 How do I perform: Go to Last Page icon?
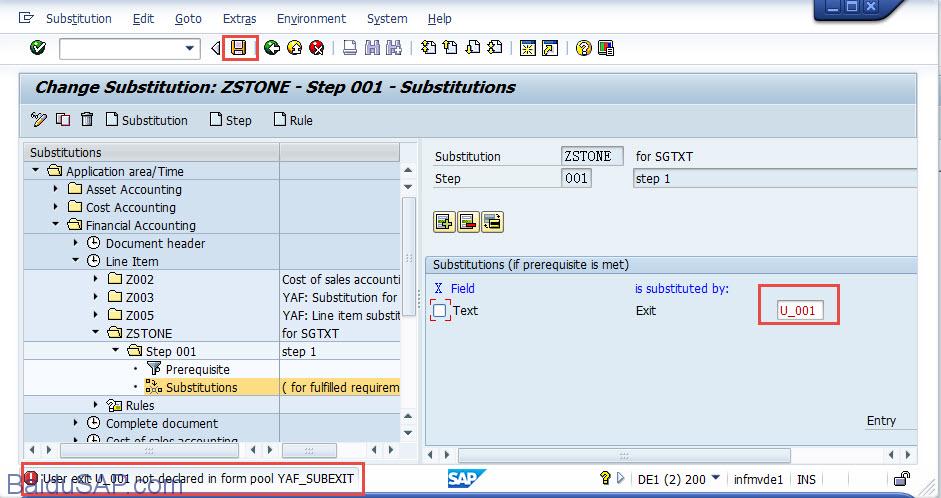click(x=495, y=47)
